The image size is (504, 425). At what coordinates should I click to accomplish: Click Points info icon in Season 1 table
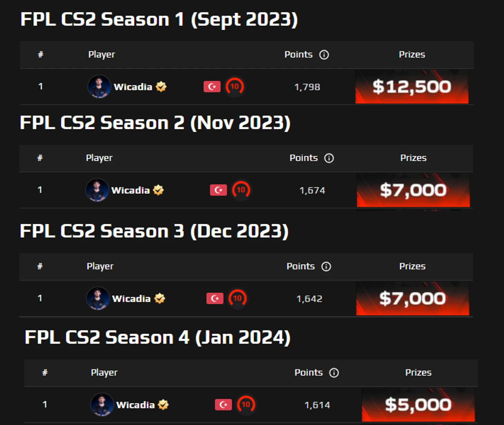(324, 55)
